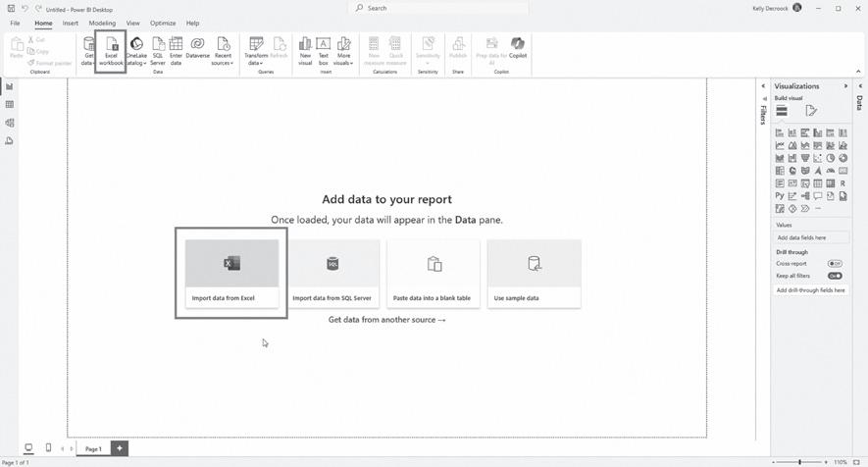This screenshot has height=467, width=868.
Task: Toggle the Keep all filters switch
Action: [835, 276]
